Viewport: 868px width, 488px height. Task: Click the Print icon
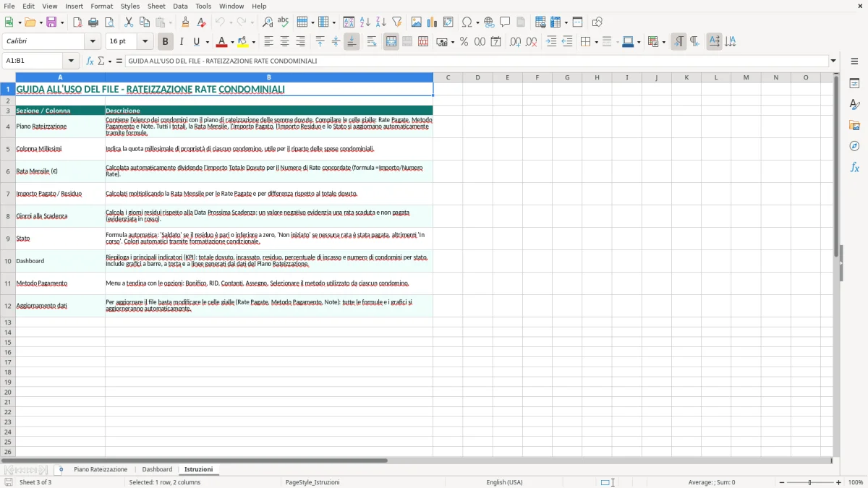click(x=93, y=22)
